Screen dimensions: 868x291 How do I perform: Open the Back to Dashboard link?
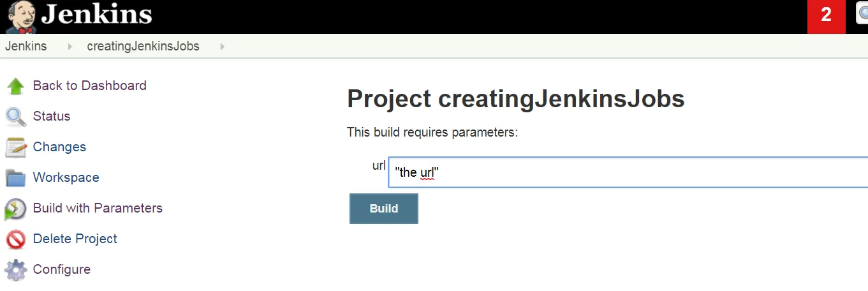pyautogui.click(x=89, y=86)
